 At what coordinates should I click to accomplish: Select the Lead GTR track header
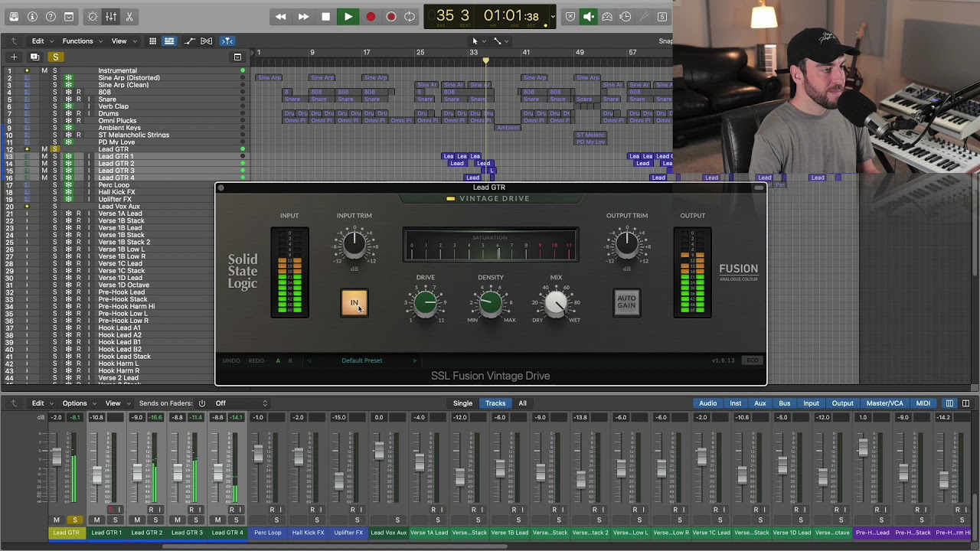(x=113, y=149)
